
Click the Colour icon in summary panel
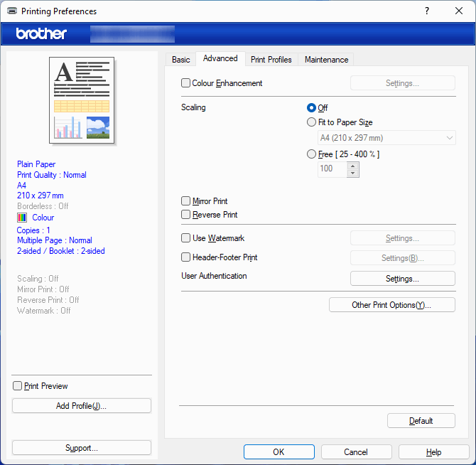(22, 218)
